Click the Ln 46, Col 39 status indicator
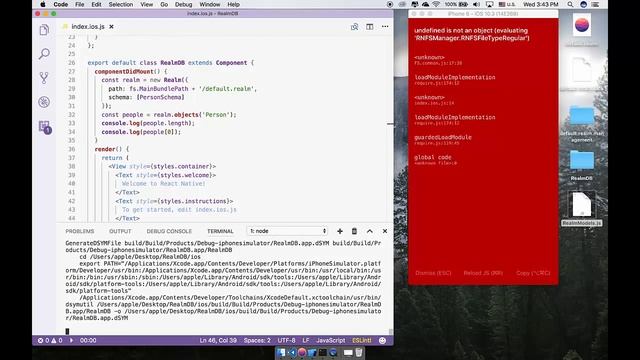 218,340
